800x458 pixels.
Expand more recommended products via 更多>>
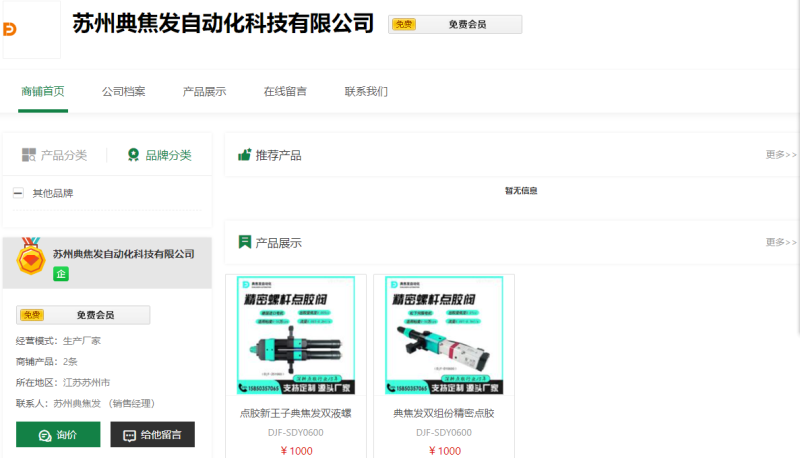pos(781,155)
